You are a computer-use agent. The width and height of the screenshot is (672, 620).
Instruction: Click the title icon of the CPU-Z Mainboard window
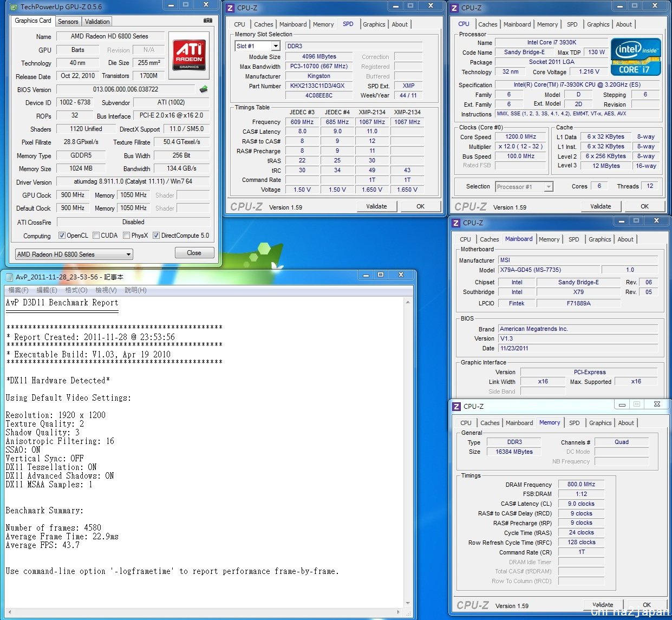(x=455, y=223)
